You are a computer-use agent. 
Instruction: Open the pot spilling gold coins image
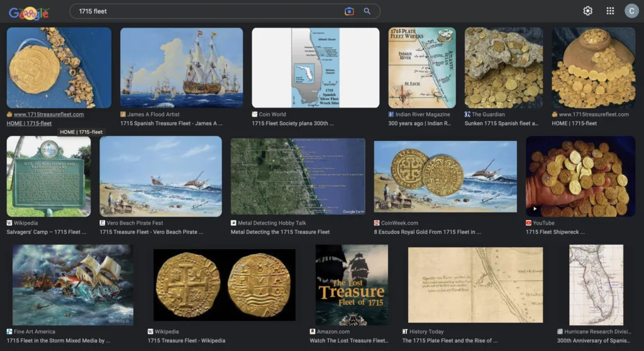tap(594, 68)
